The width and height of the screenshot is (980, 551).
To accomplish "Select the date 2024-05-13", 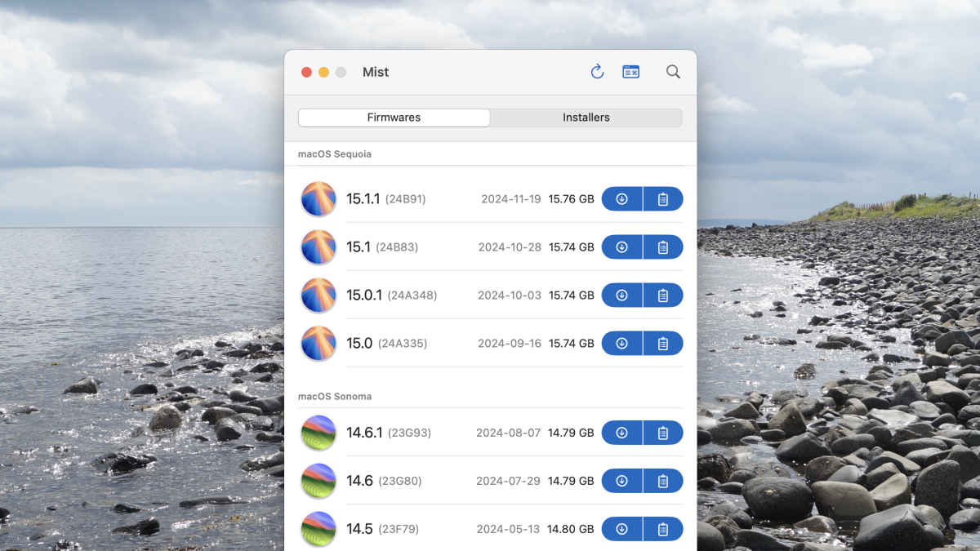I will click(509, 529).
